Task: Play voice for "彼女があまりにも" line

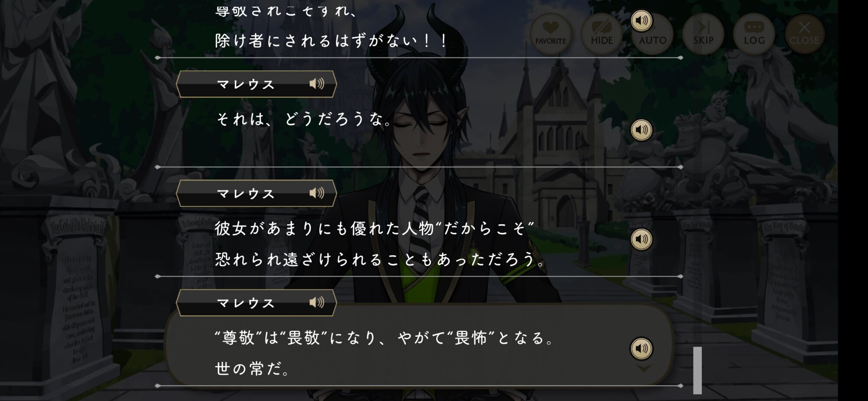Action: [x=641, y=239]
